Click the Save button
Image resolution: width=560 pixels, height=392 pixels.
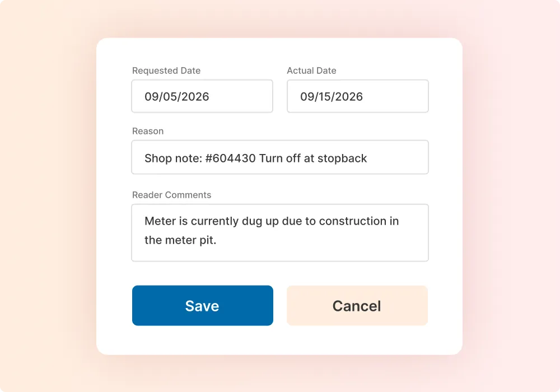coord(202,306)
